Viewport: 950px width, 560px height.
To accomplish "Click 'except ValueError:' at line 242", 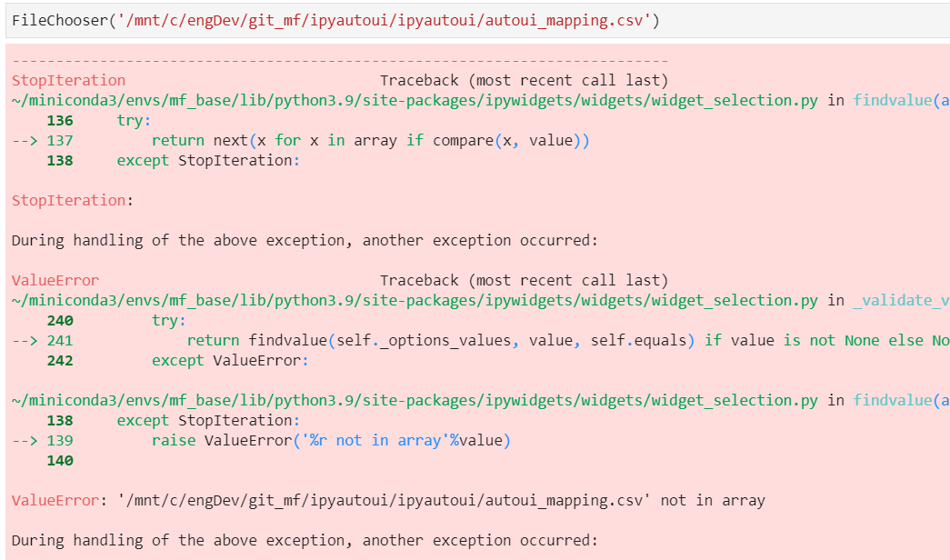I will 230,361.
